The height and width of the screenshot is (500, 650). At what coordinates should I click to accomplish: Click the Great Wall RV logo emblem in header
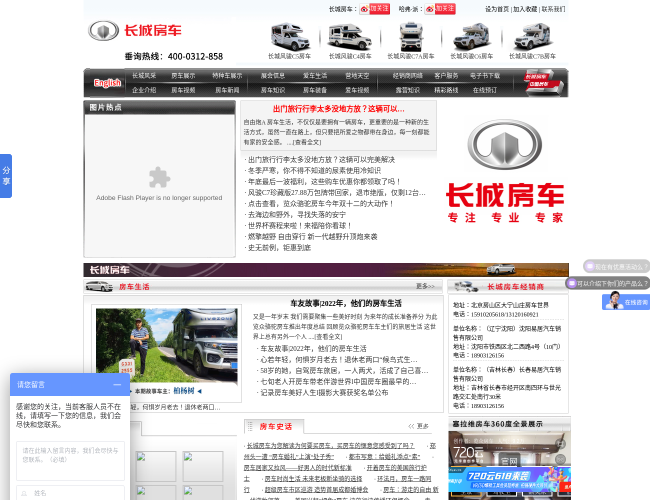click(x=104, y=31)
